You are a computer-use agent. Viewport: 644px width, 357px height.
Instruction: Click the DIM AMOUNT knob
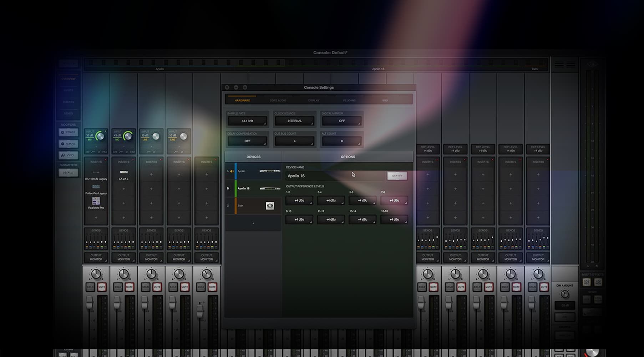click(x=564, y=294)
